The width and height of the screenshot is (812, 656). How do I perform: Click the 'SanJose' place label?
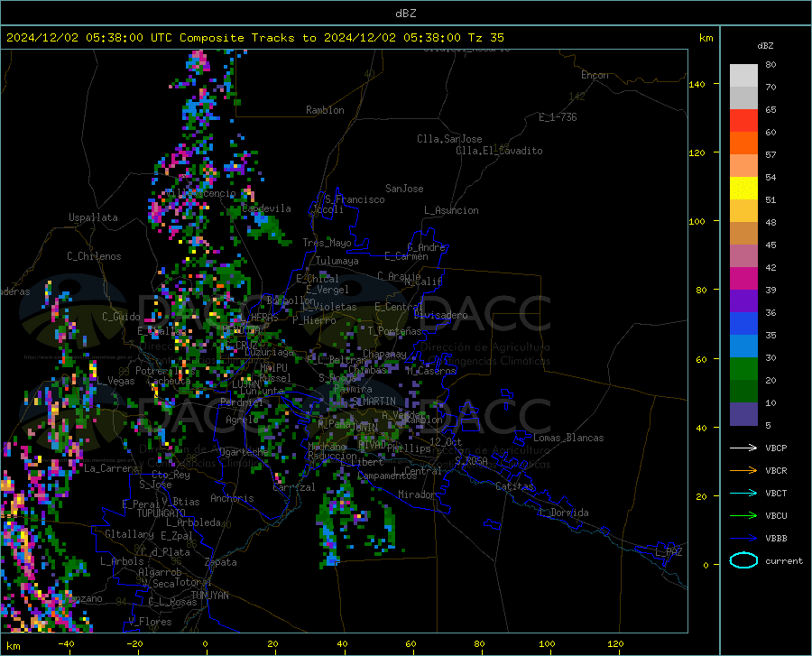point(404,189)
